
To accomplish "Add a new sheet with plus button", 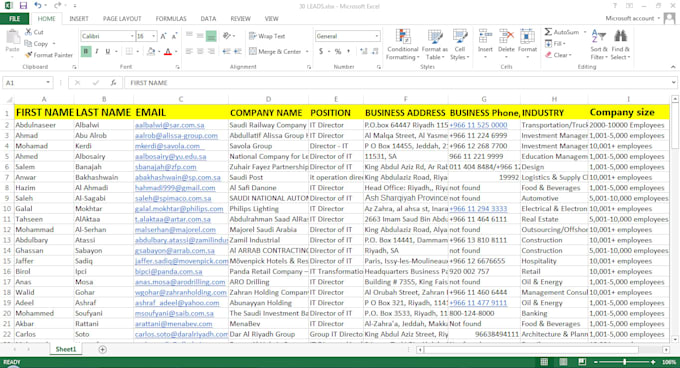I will tap(102, 349).
